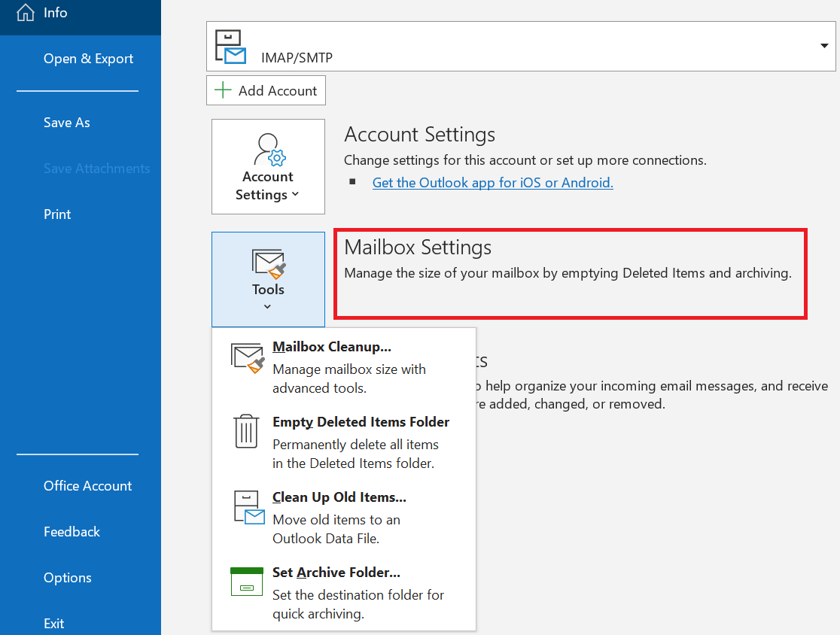Click 'Move old items to an Outlook Data File' text
This screenshot has width=840, height=635.
click(x=336, y=529)
